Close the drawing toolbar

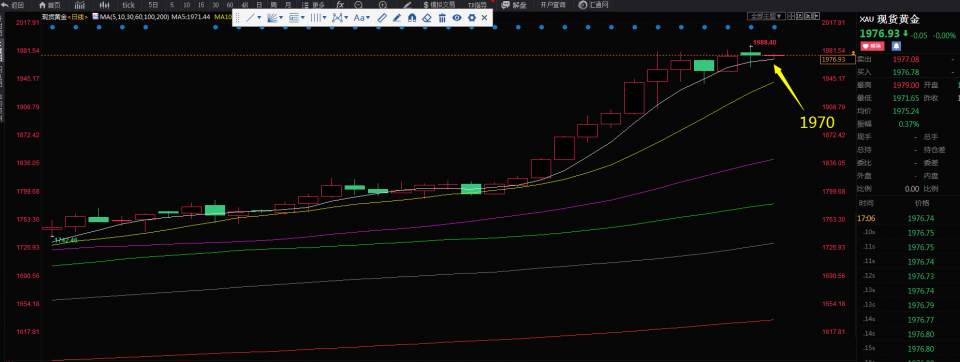(484, 18)
